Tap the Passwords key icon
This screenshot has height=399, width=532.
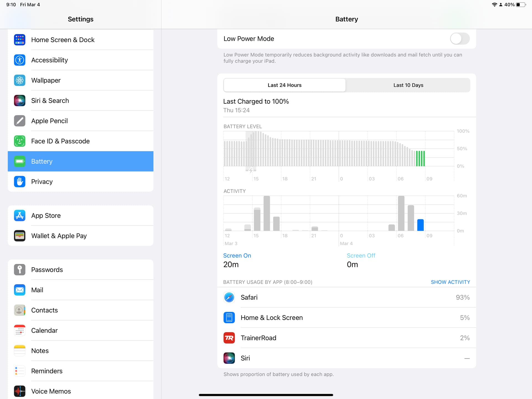[x=20, y=270]
